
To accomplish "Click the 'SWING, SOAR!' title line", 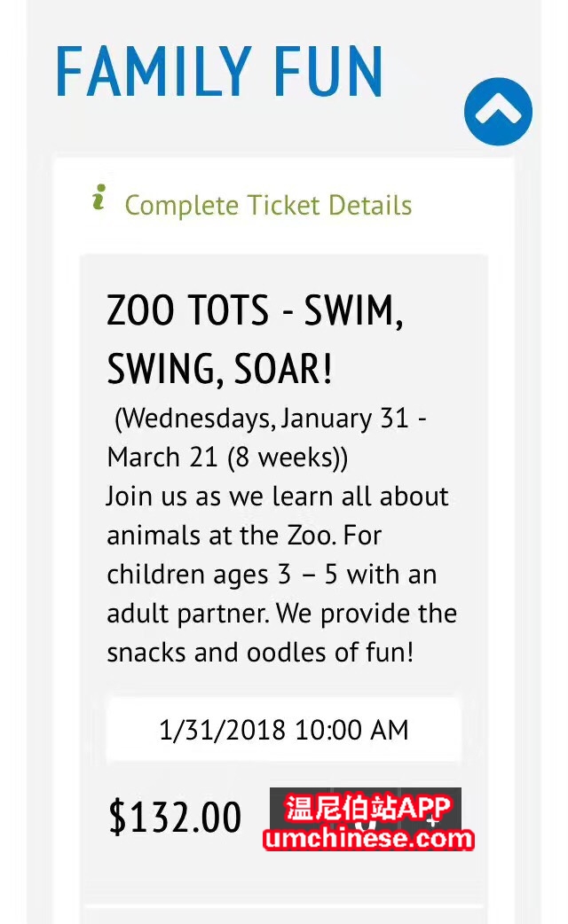I will pyautogui.click(x=219, y=368).
